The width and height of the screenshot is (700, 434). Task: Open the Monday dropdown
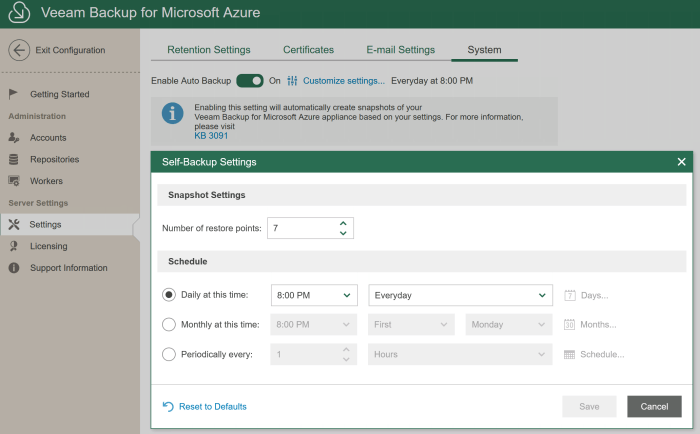click(x=509, y=325)
